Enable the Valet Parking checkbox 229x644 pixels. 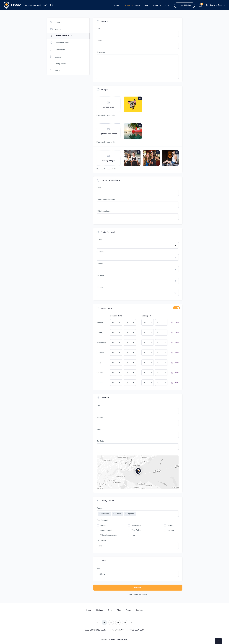[x=129, y=530]
